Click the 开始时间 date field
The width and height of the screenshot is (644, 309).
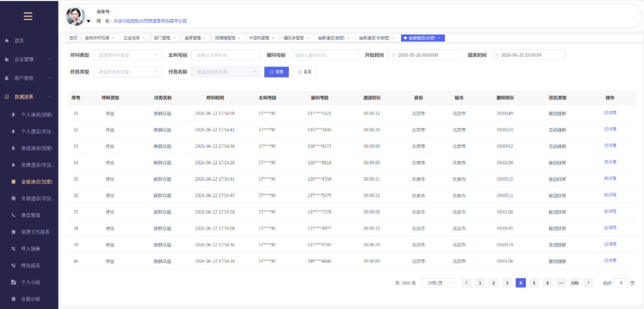(425, 55)
